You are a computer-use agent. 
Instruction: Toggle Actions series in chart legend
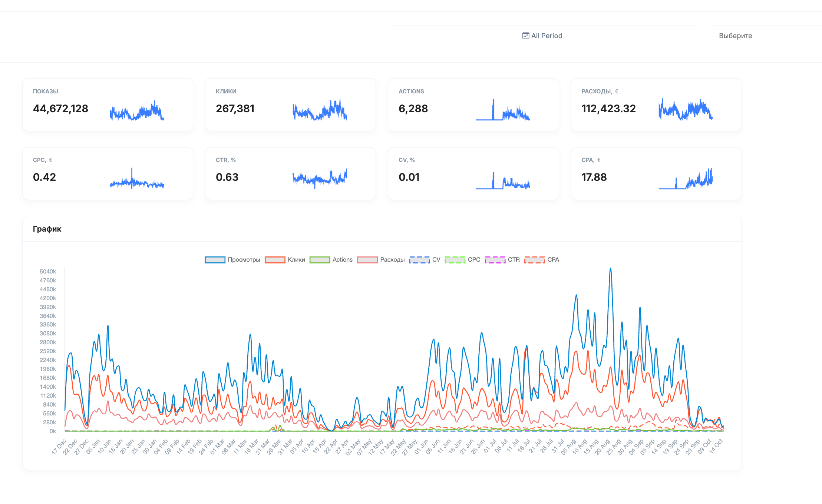point(331,260)
